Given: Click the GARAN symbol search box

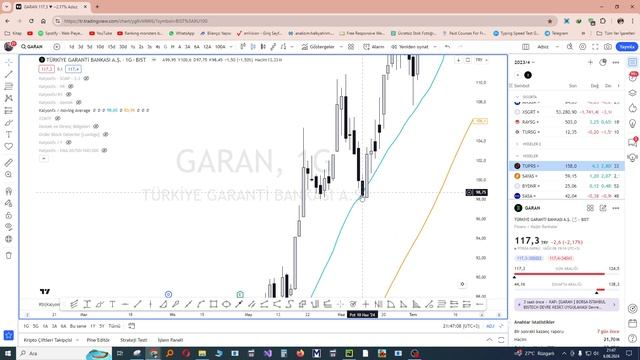Looking at the screenshot, I should [x=33, y=47].
